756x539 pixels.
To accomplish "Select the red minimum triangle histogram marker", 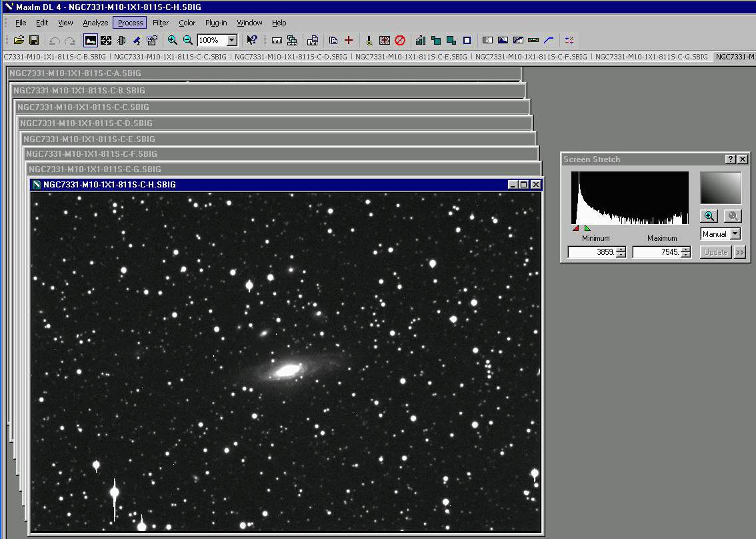I will [x=576, y=227].
